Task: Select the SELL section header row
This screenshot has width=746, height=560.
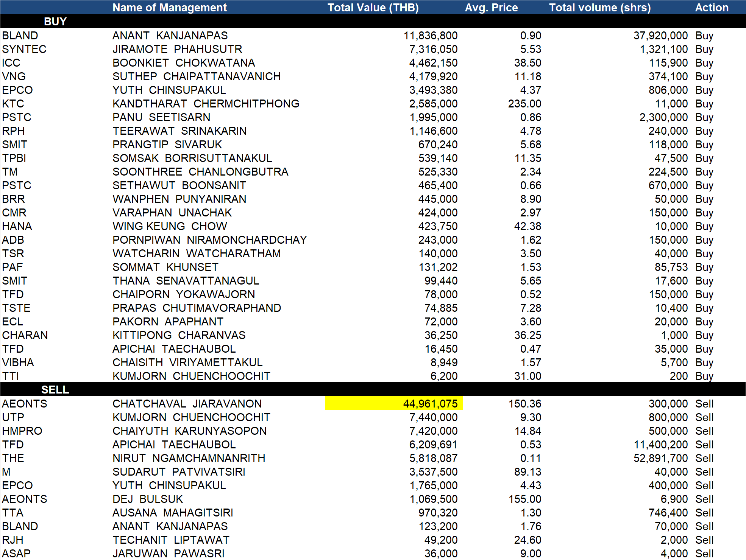Action: [373, 390]
